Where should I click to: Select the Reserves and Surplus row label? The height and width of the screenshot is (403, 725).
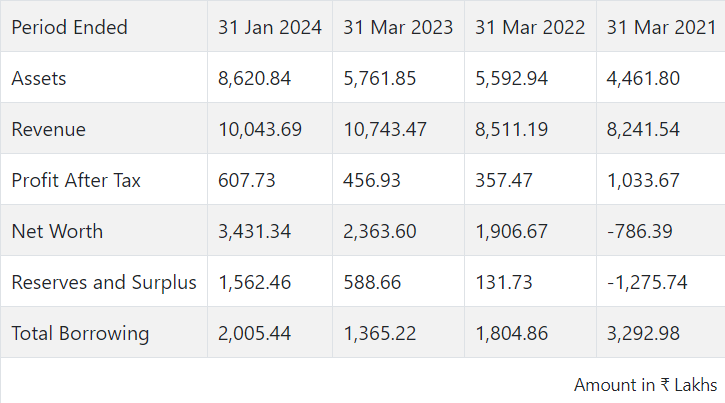click(104, 282)
